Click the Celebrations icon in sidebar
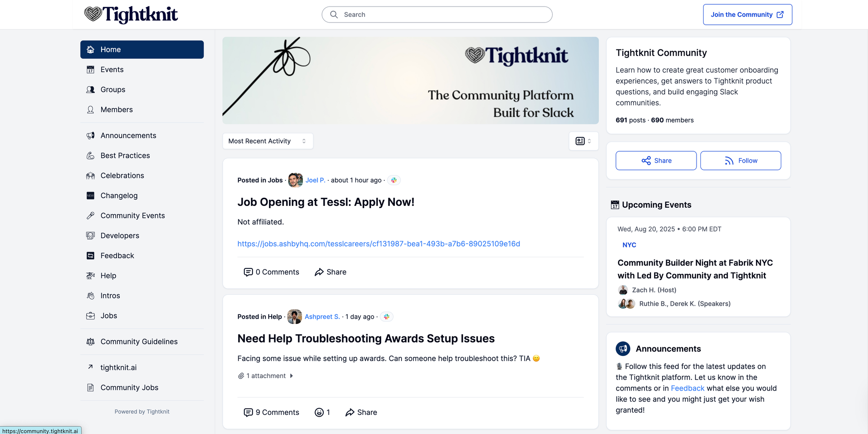The width and height of the screenshot is (868, 434). (x=90, y=176)
